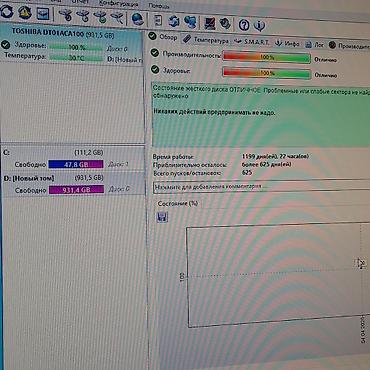Switch to the Температура tab
The width and height of the screenshot is (370, 370).
[x=207, y=40]
